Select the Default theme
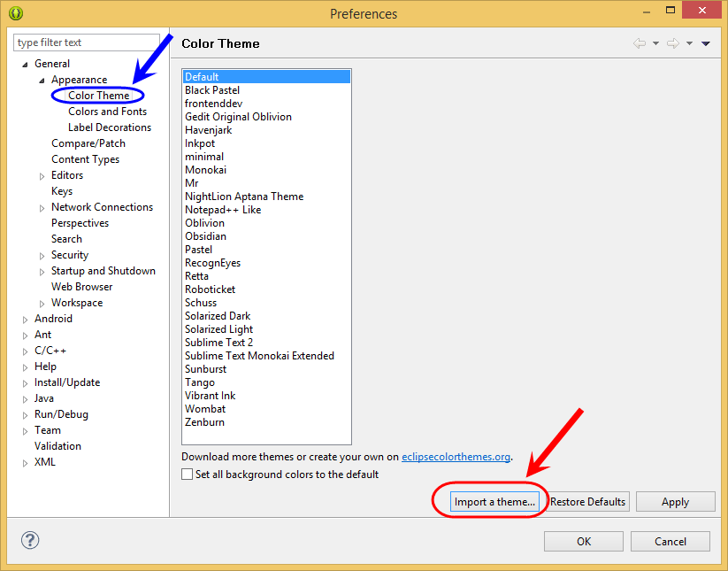The image size is (728, 571). (x=266, y=77)
